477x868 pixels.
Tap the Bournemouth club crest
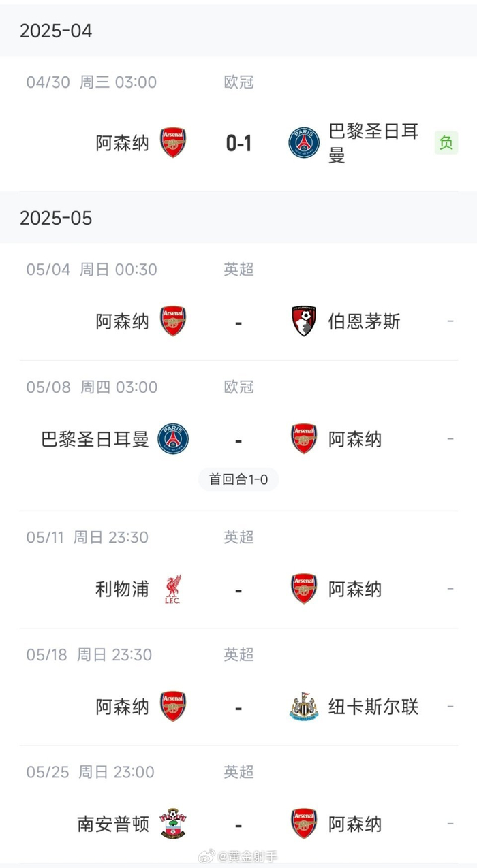(304, 321)
